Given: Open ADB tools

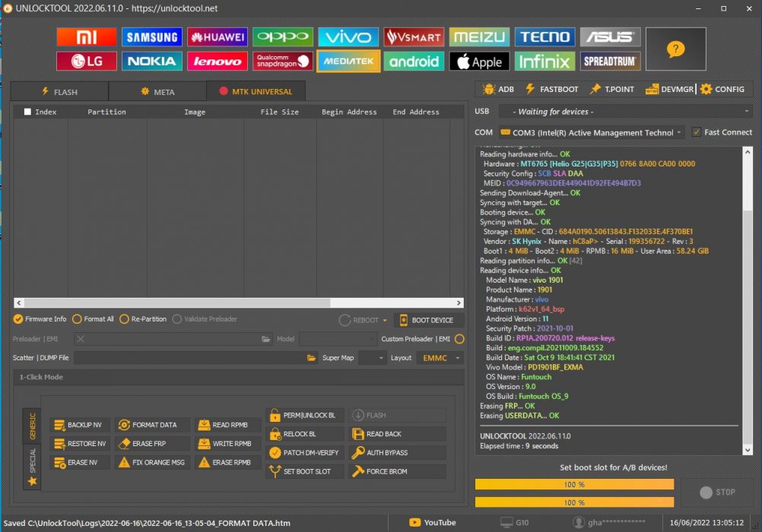Looking at the screenshot, I should click(499, 90).
